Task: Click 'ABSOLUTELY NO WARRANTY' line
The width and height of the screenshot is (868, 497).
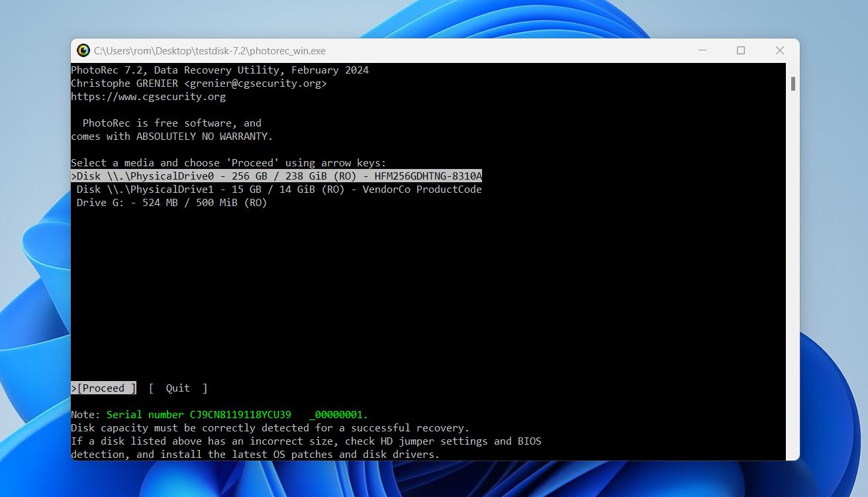Action: coord(172,137)
